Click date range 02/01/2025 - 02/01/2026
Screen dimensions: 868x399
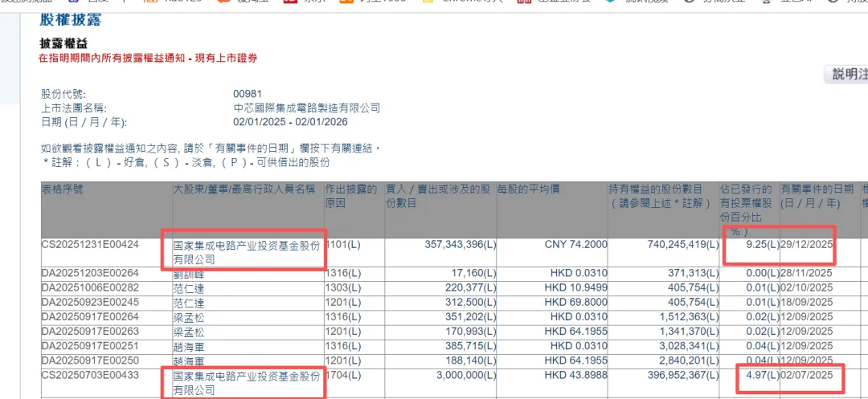(x=291, y=122)
